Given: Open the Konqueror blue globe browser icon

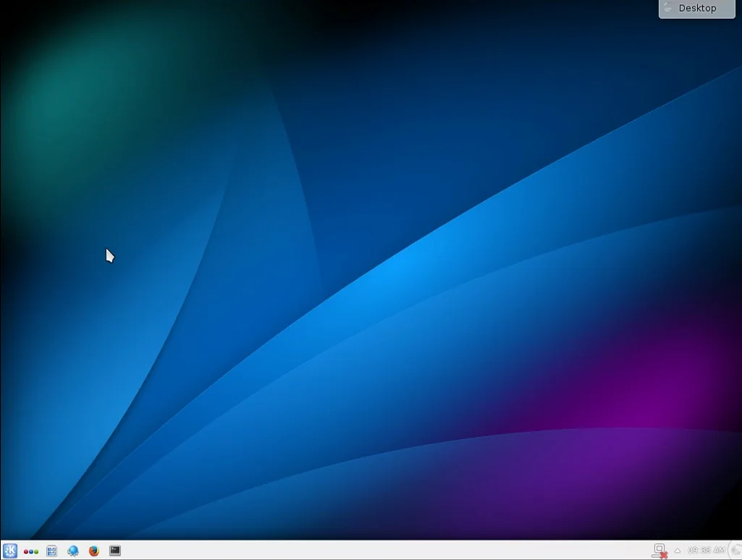Looking at the screenshot, I should click(x=72, y=551).
